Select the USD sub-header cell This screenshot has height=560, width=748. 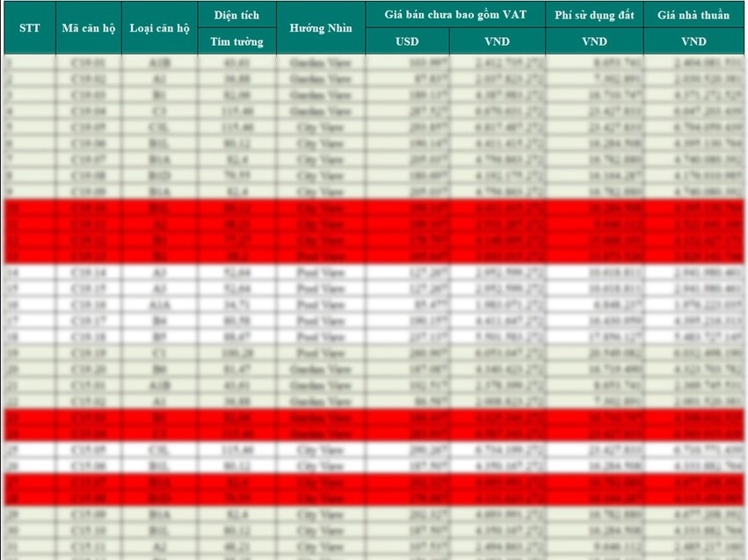pyautogui.click(x=407, y=41)
